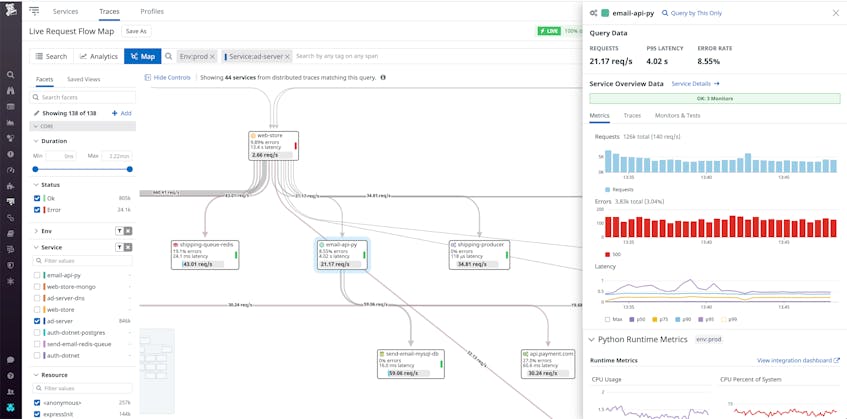Uncheck the Ok status checkbox
847x419 pixels.
point(37,198)
